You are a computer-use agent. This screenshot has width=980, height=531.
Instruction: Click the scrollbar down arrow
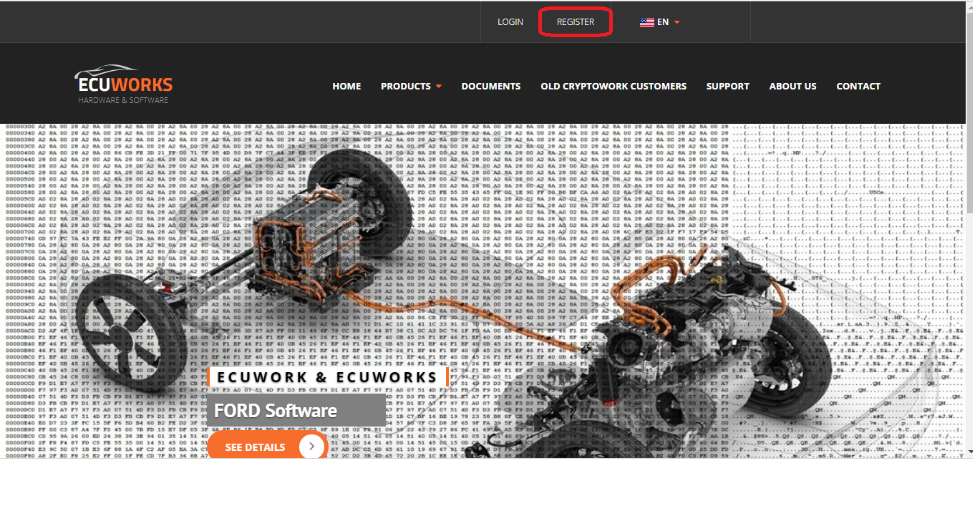[x=970, y=452]
